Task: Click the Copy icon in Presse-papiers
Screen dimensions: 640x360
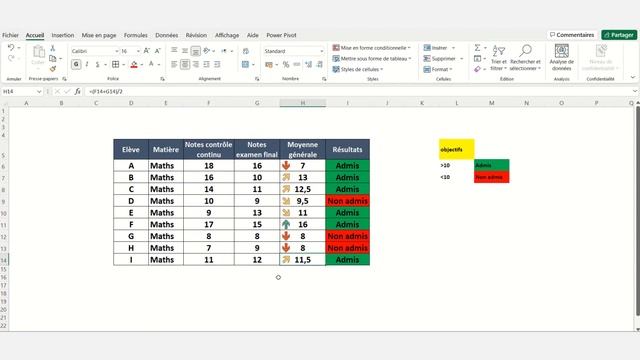Action: [53, 58]
